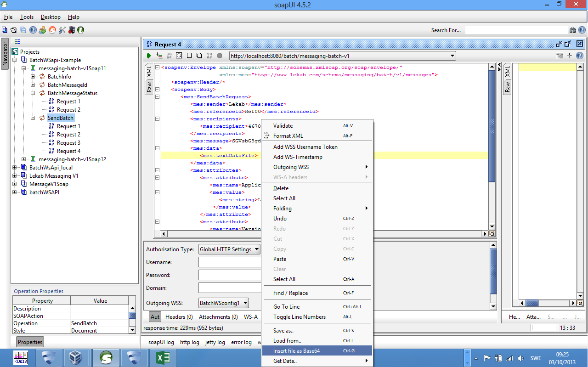The width and height of the screenshot is (588, 367).
Task: Expand messaging-batch-v1Soap12 interface
Action: coord(24,159)
